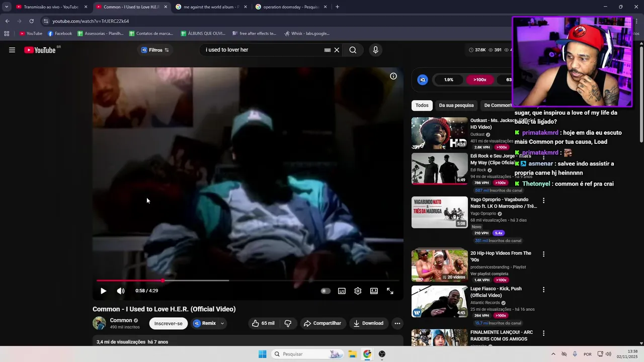
Task: Run the search with the magnifier button
Action: (x=353, y=50)
